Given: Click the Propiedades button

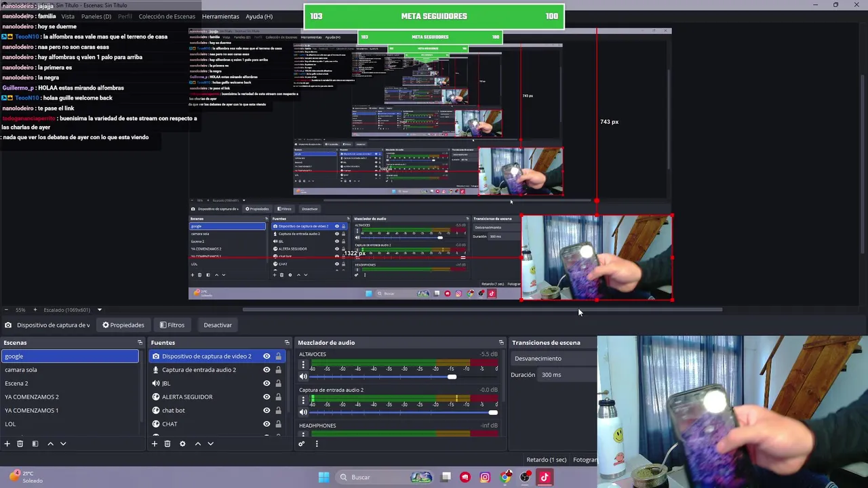Looking at the screenshot, I should pyautogui.click(x=123, y=325).
